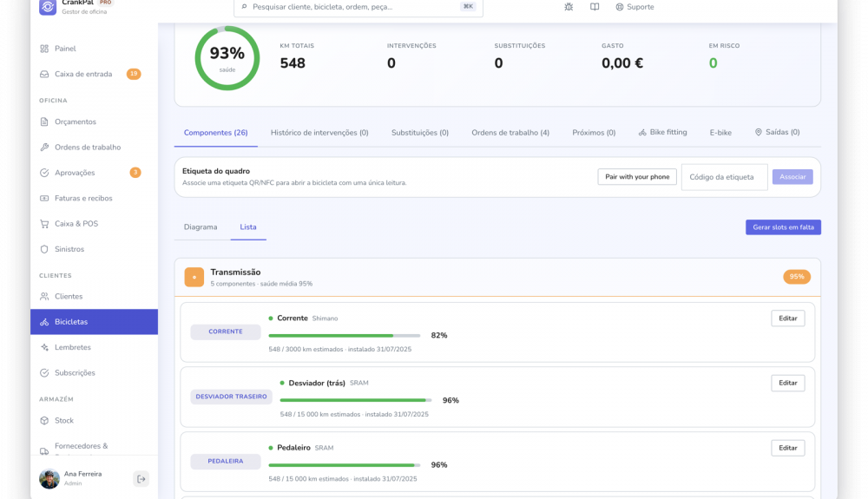Switch to Diagrama view
The image size is (868, 499).
201,227
